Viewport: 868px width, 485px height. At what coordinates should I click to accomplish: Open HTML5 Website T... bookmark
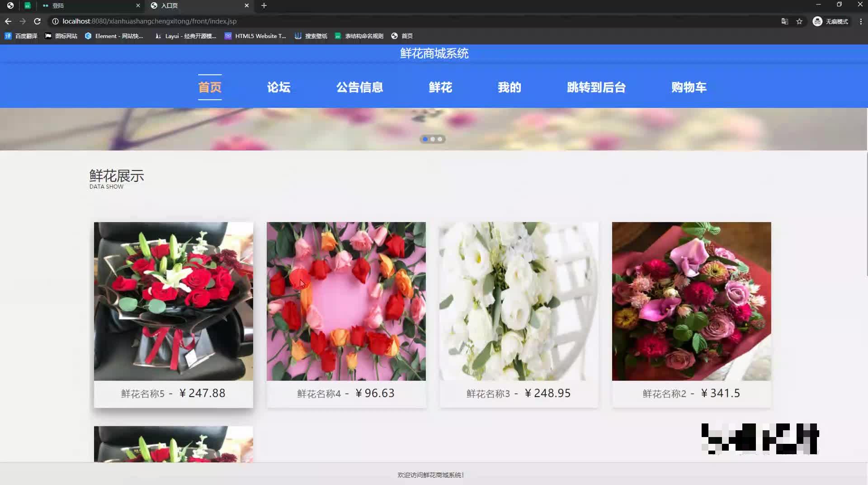click(255, 36)
